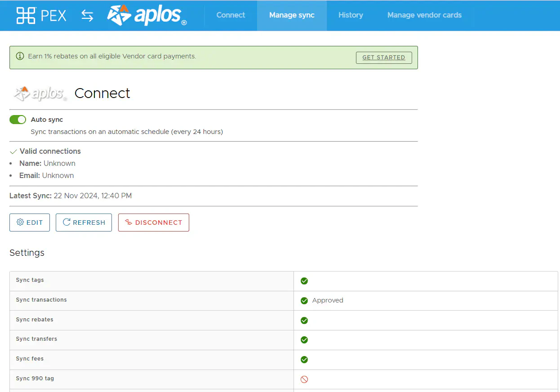
Task: Go to Manage vendor cards tab
Action: pyautogui.click(x=424, y=15)
